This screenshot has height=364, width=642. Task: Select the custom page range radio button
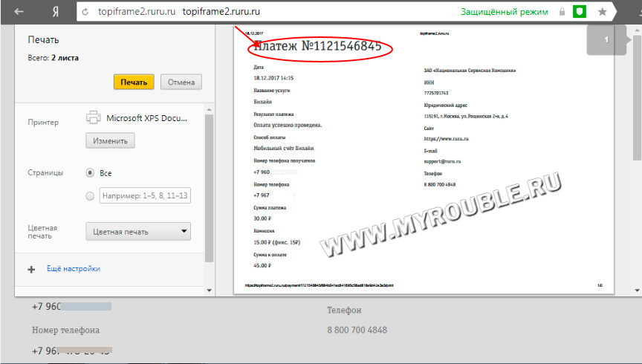[90, 196]
